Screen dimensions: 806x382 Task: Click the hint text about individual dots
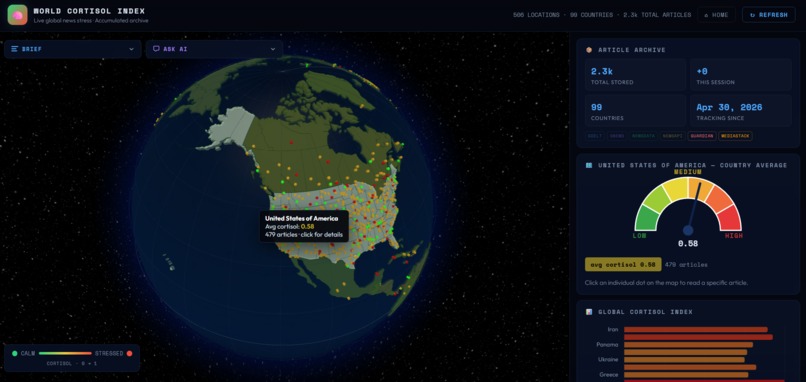[666, 283]
